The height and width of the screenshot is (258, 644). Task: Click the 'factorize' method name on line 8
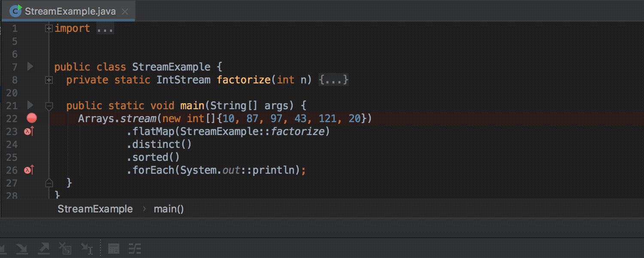pos(244,80)
